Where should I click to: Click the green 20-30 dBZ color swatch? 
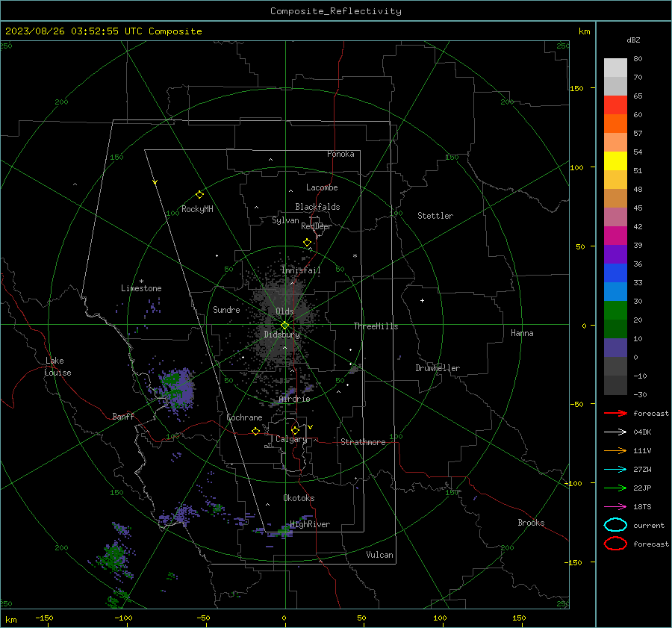pos(615,311)
